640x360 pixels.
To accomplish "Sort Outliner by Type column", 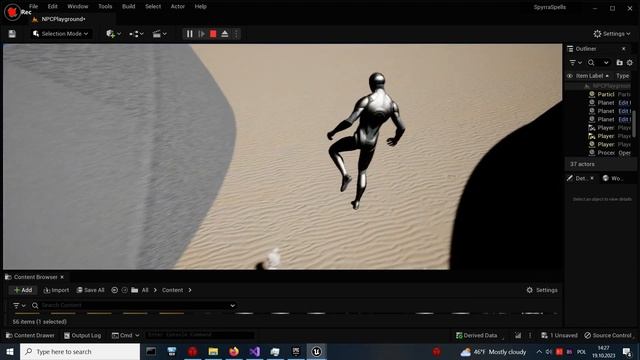I will [x=622, y=76].
